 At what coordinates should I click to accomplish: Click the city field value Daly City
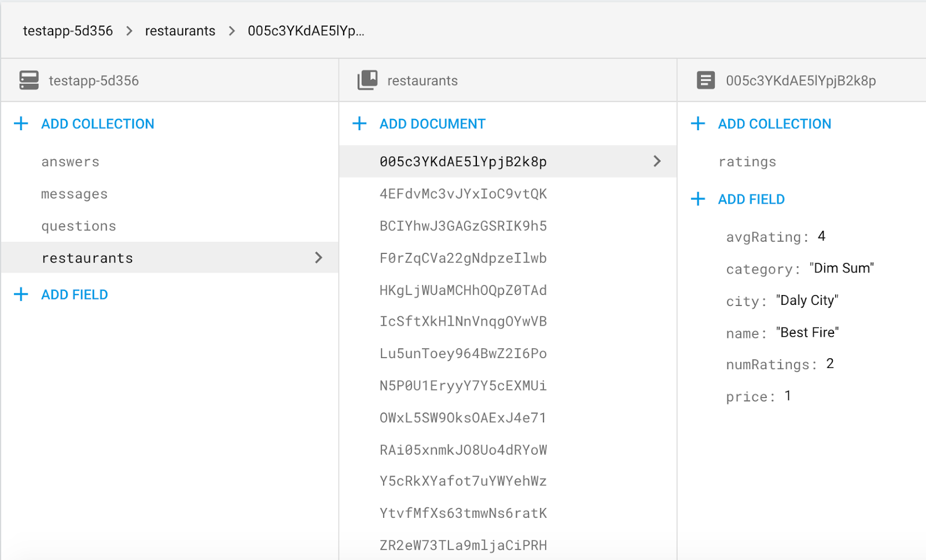coord(807,300)
